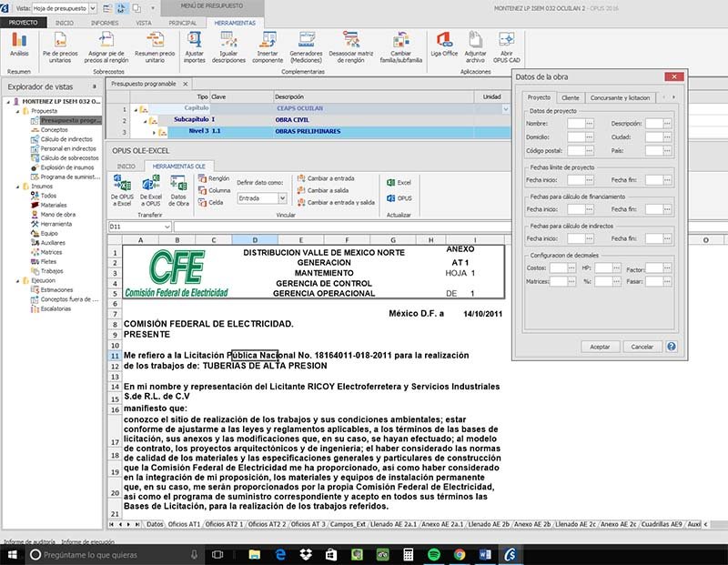Screen dimensions: 728x565
Task: Switch to the Cliente tab
Action: (570, 97)
